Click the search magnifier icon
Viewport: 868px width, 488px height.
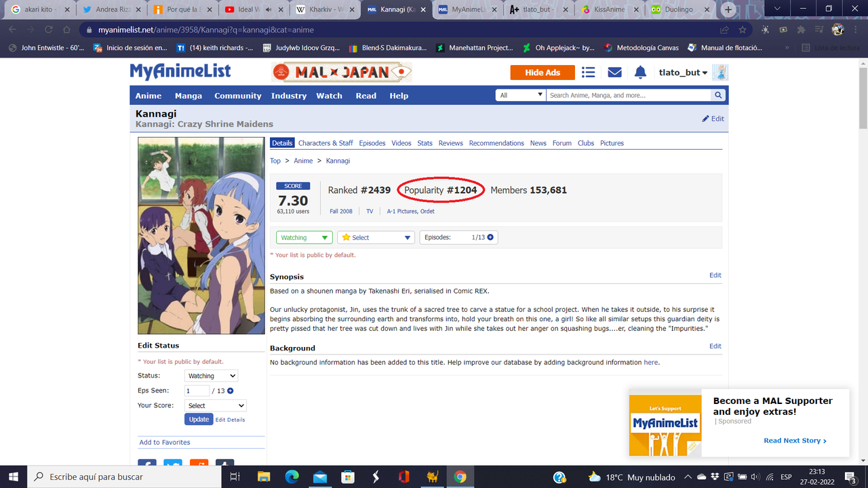point(717,95)
